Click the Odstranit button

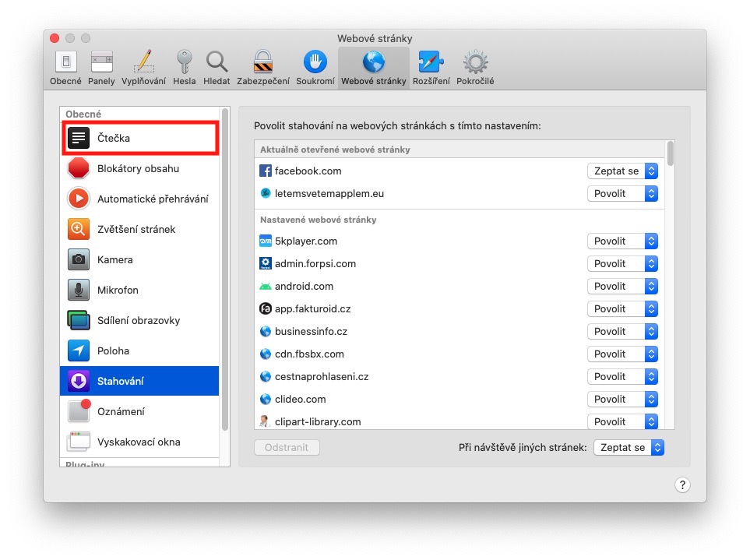click(x=287, y=448)
